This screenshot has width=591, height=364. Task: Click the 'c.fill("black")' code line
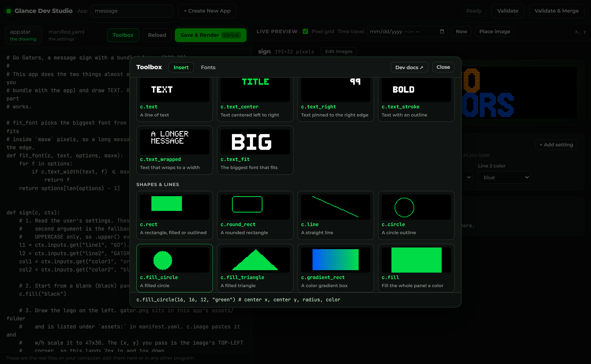click(x=43, y=294)
